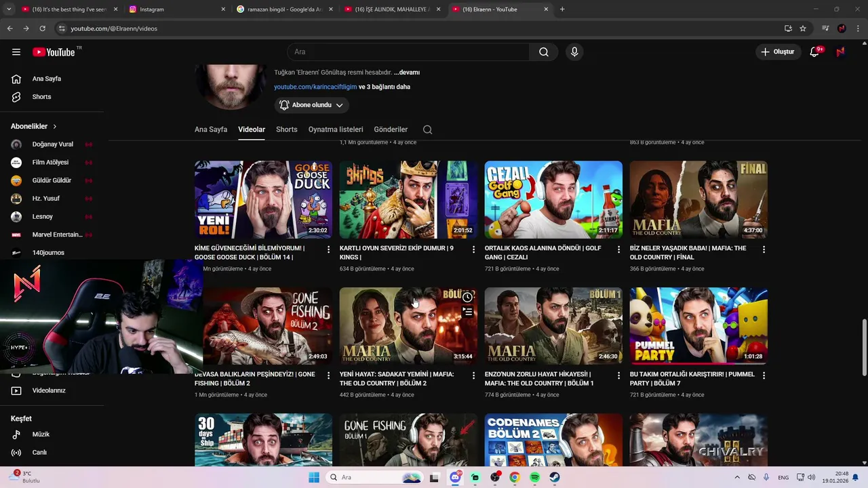Open Oynatma listeleri tab

point(336,129)
